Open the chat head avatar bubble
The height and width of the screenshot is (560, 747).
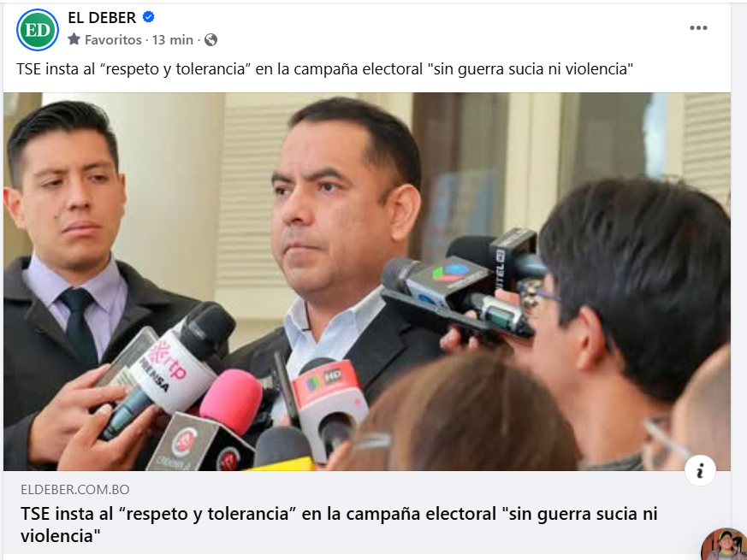(725, 545)
